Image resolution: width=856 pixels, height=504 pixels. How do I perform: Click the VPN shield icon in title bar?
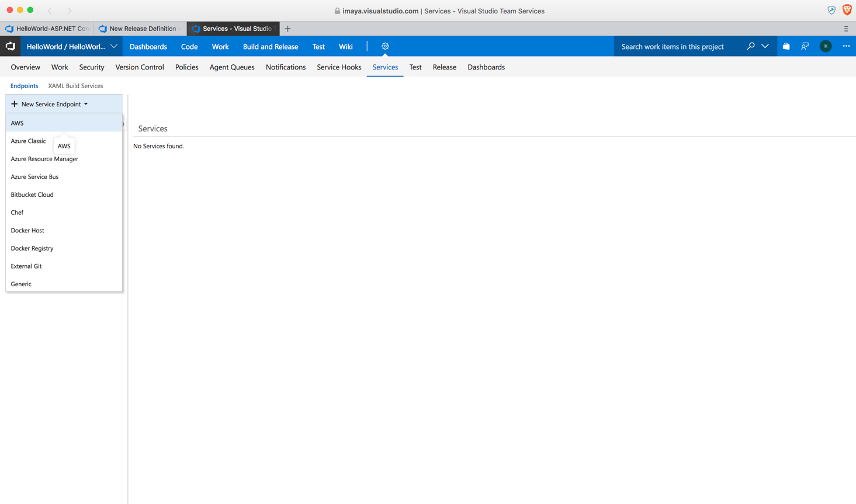(831, 11)
